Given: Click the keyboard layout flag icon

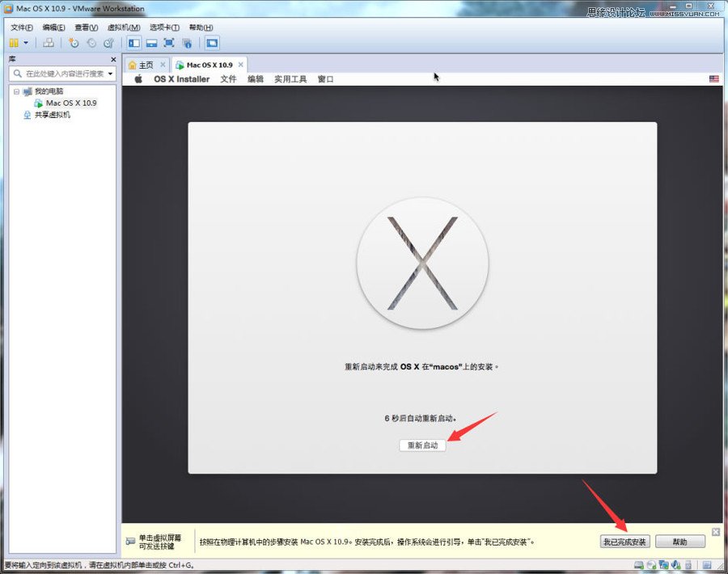Looking at the screenshot, I should (x=713, y=78).
